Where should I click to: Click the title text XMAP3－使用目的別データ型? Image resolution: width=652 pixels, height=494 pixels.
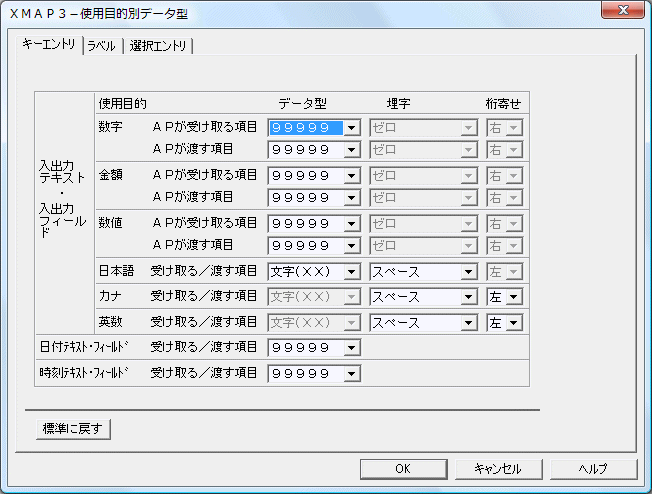[x=99, y=14]
